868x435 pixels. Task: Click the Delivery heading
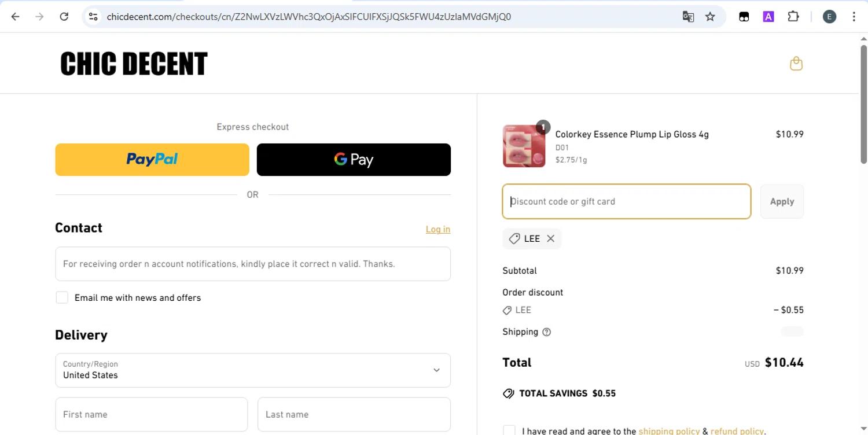pyautogui.click(x=81, y=335)
